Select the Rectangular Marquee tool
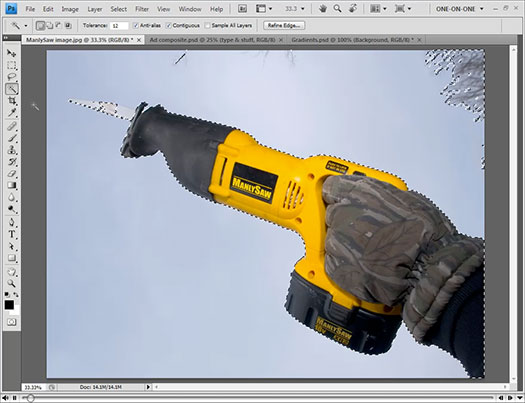The image size is (525, 403). pos(11,65)
